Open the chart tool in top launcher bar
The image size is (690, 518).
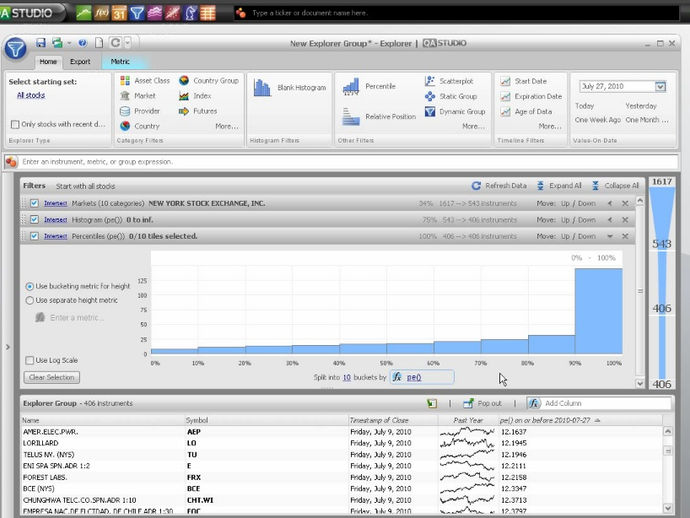84,13
